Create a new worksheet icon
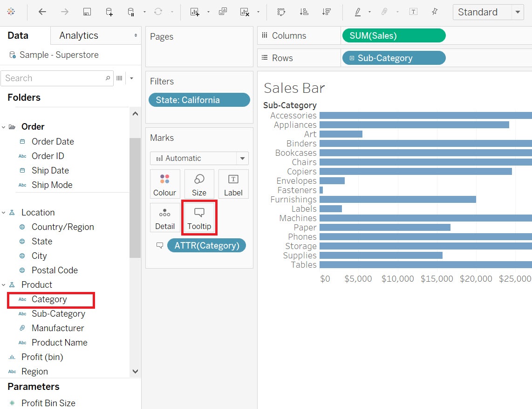532x409 pixels. [x=195, y=12]
